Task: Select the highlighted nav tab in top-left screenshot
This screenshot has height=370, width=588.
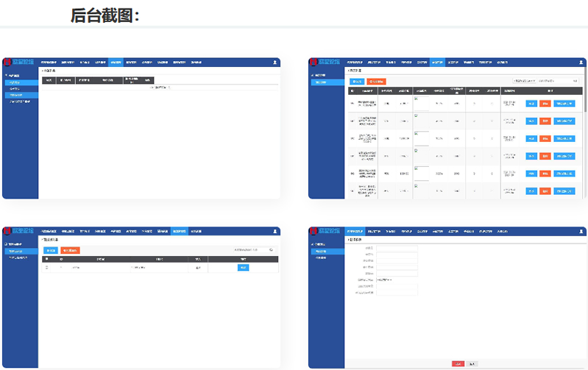Action: click(x=117, y=63)
